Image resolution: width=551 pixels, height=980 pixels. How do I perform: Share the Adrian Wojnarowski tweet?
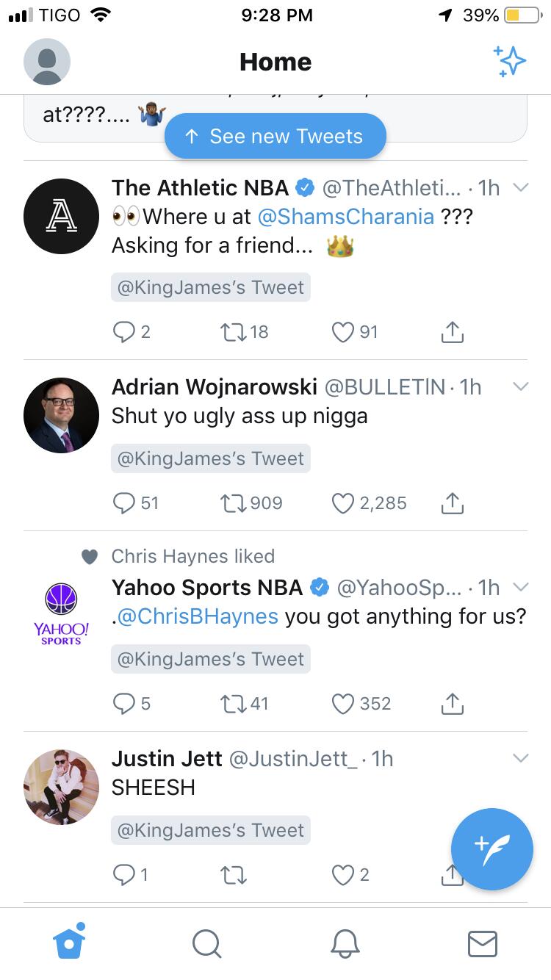coord(453,503)
